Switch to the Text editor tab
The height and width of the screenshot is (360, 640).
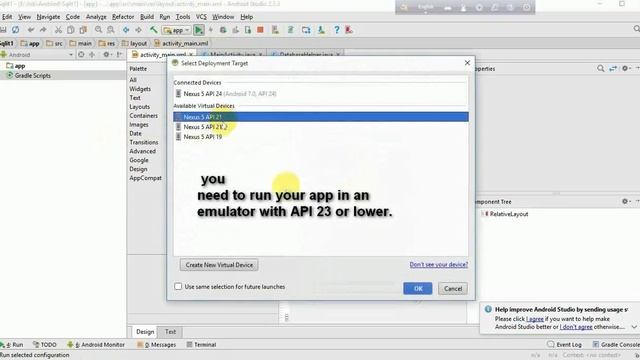[x=170, y=332]
